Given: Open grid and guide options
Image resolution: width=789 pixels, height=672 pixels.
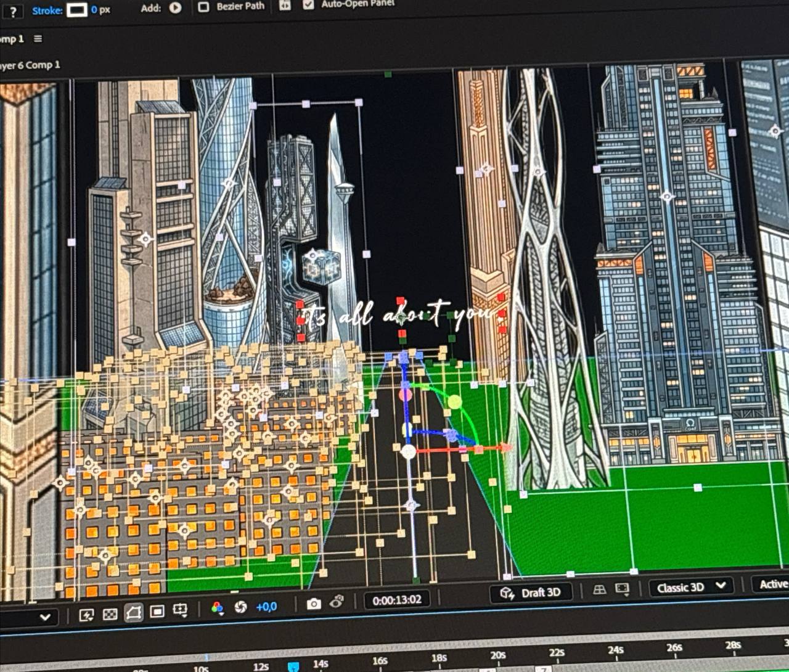Looking at the screenshot, I should point(180,610).
